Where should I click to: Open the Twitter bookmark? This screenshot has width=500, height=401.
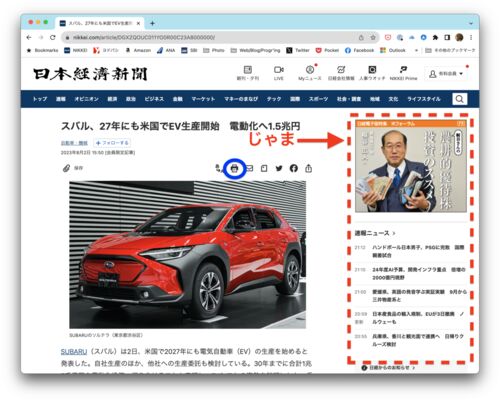tap(298, 50)
